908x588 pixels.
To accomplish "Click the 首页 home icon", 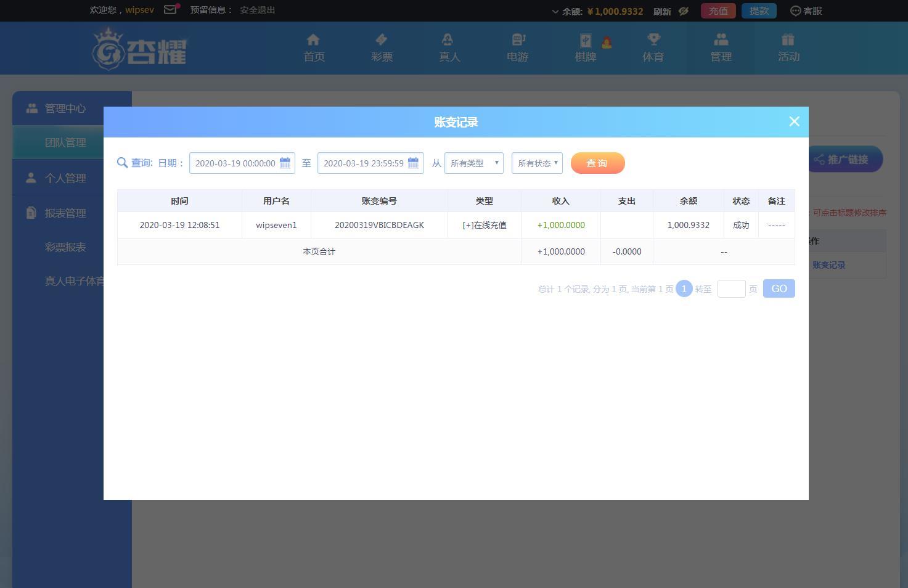I will [x=314, y=41].
